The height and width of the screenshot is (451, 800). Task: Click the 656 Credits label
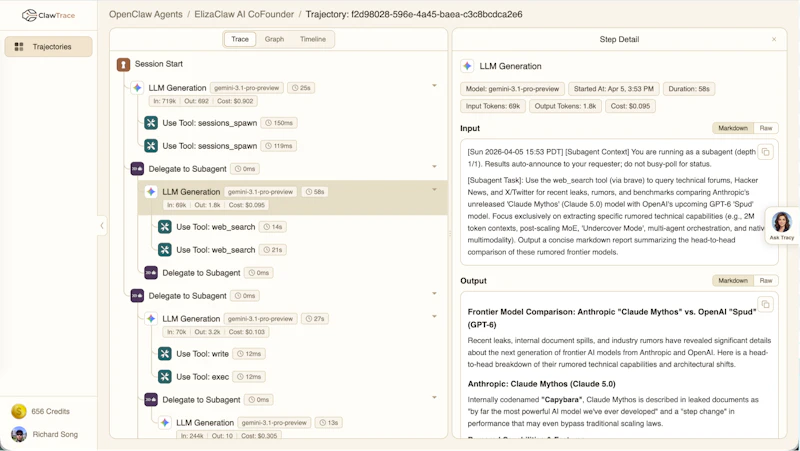(51, 411)
